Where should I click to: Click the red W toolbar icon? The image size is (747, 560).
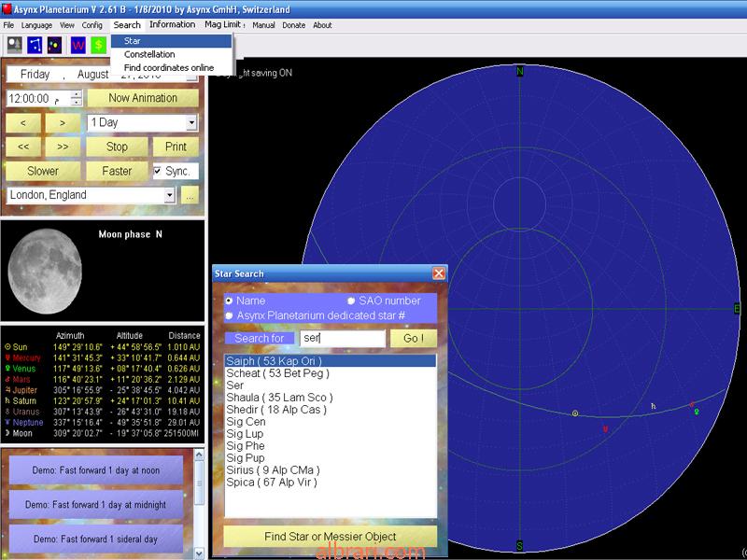78,45
